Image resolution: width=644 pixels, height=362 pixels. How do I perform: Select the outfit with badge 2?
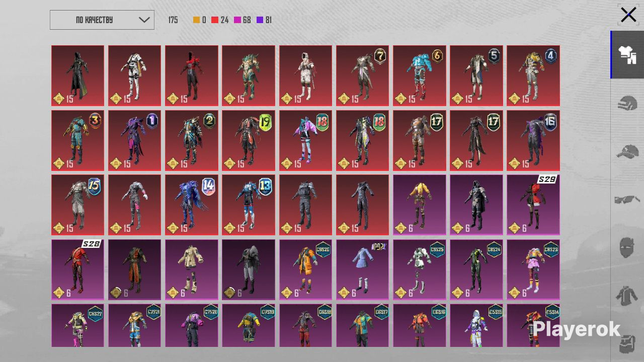tap(191, 141)
